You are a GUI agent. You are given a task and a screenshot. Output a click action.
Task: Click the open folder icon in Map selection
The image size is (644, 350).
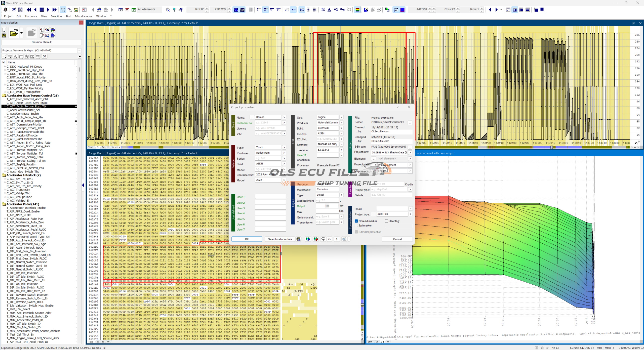[x=14, y=33]
